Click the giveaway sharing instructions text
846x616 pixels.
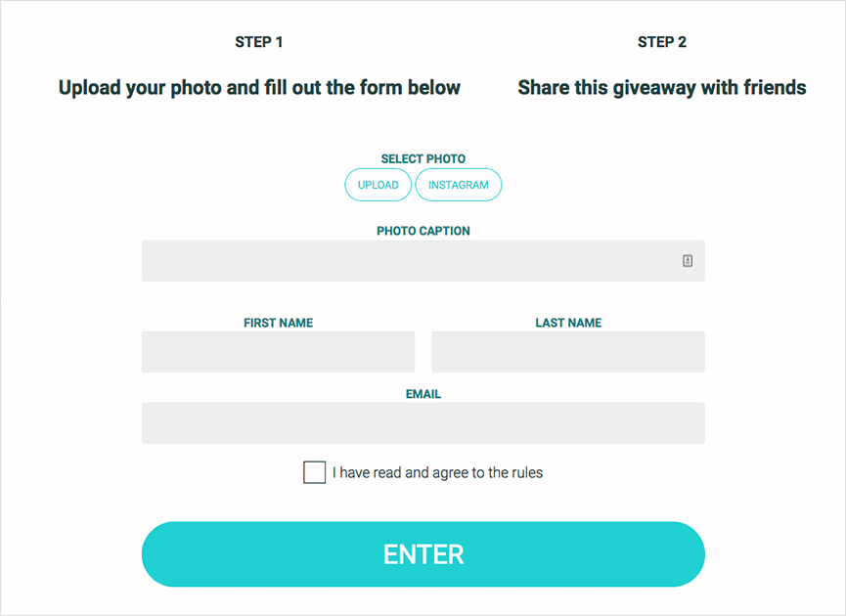661,87
